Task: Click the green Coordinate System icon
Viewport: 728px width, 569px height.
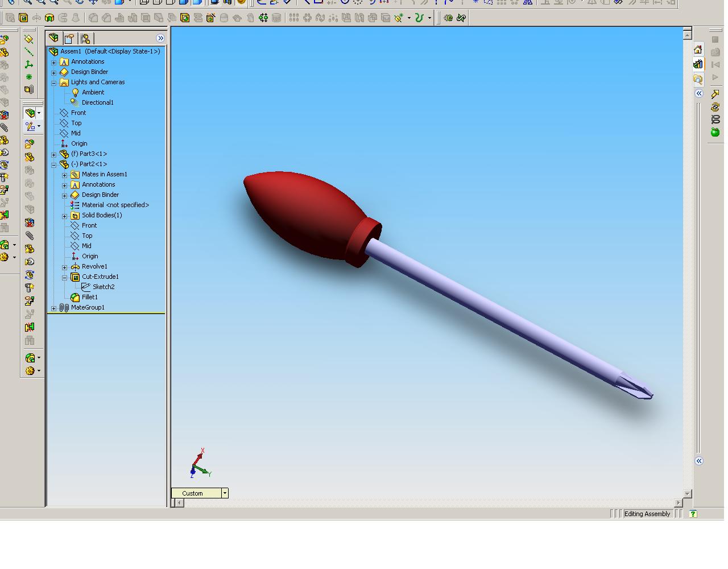Action: pos(29,64)
